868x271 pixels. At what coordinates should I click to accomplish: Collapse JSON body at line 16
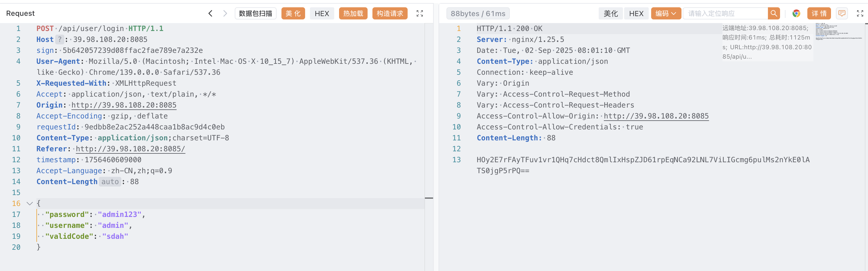pyautogui.click(x=30, y=204)
